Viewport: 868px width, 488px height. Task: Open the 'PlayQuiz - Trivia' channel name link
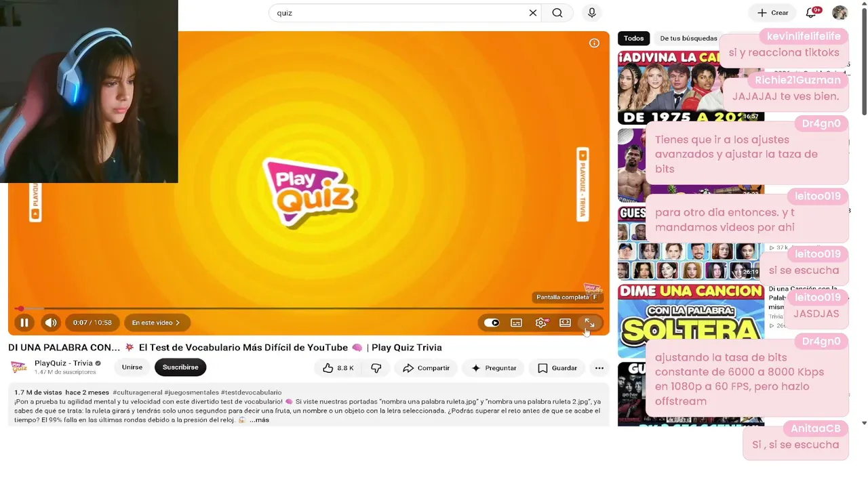coord(64,363)
